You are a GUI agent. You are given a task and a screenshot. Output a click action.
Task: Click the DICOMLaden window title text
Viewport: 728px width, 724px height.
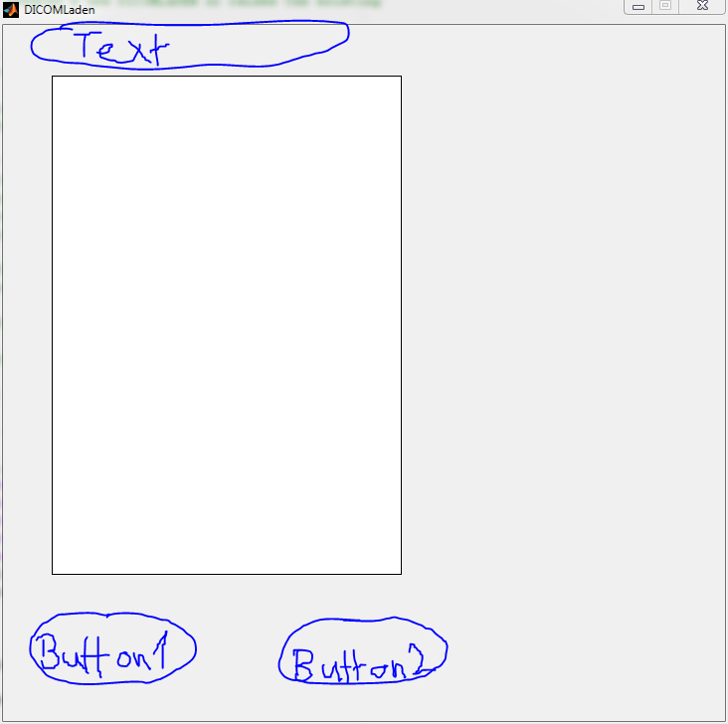coord(60,10)
